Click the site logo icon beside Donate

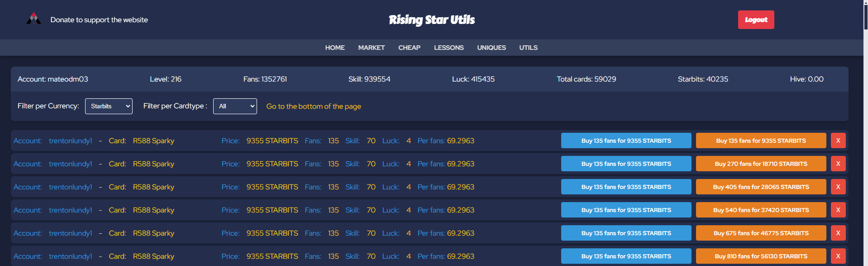[33, 19]
